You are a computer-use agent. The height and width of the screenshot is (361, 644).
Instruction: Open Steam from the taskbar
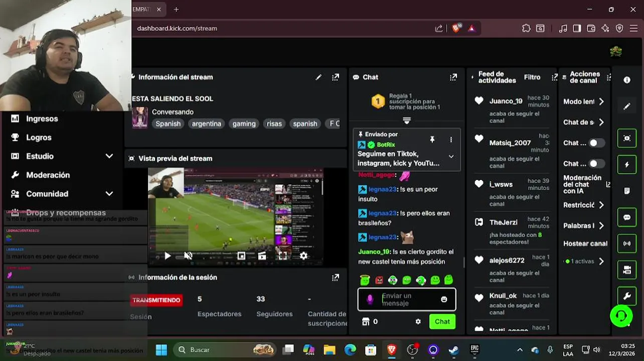click(x=453, y=349)
